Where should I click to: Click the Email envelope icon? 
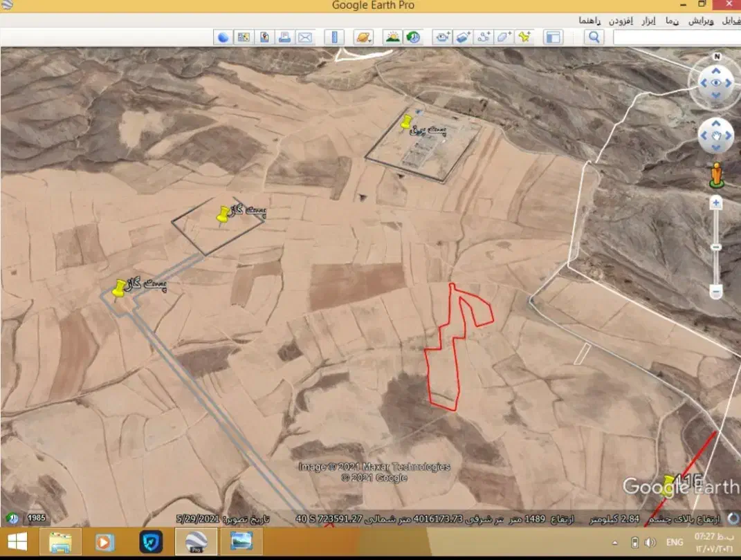304,37
